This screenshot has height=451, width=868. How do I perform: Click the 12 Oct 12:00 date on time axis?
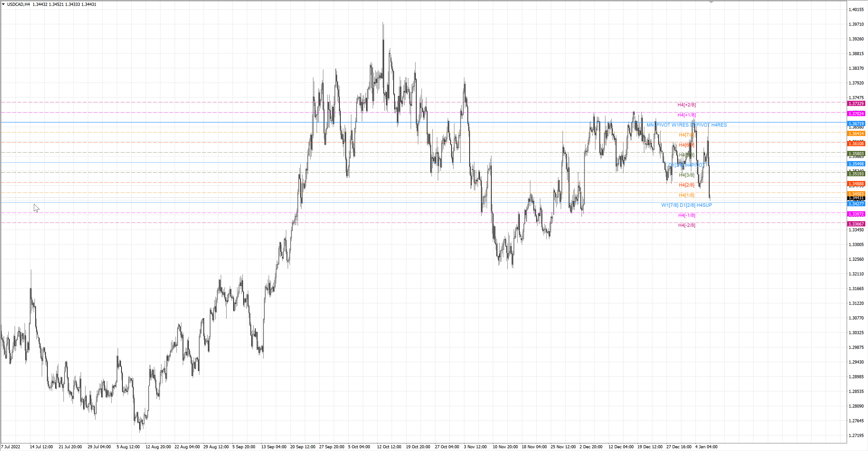389,447
